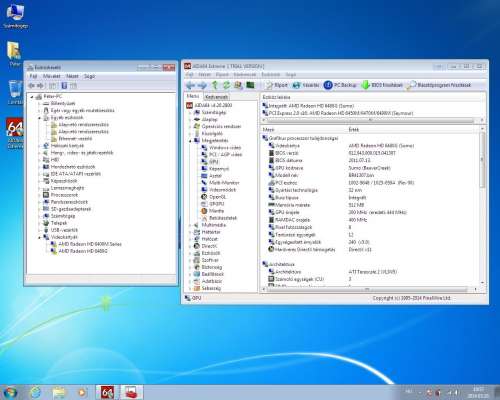Select AMD Radeon HD 6400M Series device
The image size is (500, 400).
[86, 244]
